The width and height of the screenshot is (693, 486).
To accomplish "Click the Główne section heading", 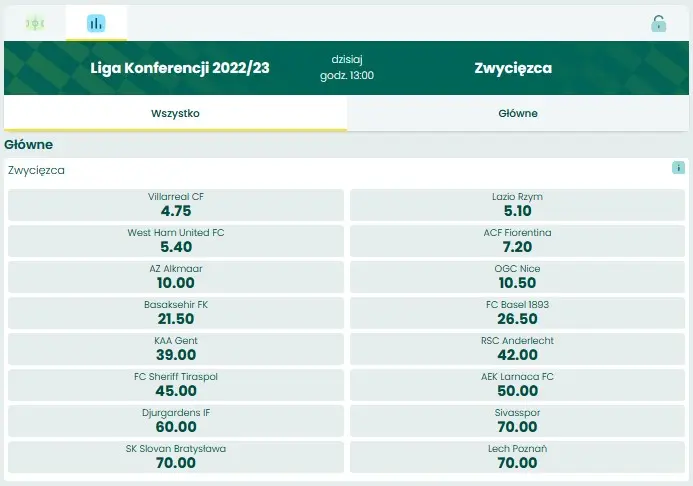I will pyautogui.click(x=29, y=144).
